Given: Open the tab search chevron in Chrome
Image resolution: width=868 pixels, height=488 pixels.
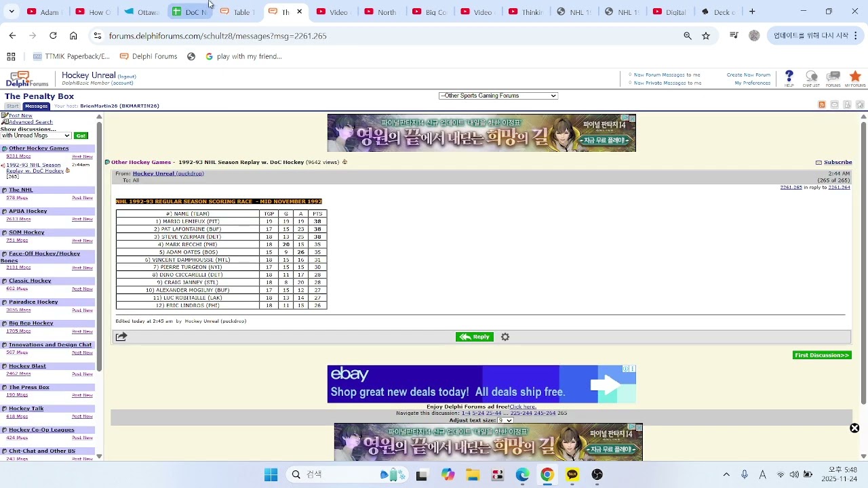Looking at the screenshot, I should pos(12,12).
